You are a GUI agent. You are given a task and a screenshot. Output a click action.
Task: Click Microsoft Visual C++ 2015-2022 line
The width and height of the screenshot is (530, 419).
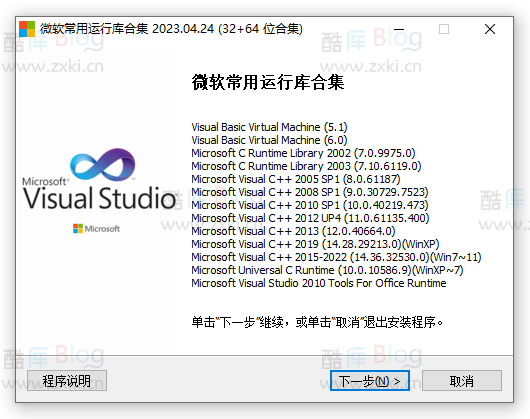point(336,257)
